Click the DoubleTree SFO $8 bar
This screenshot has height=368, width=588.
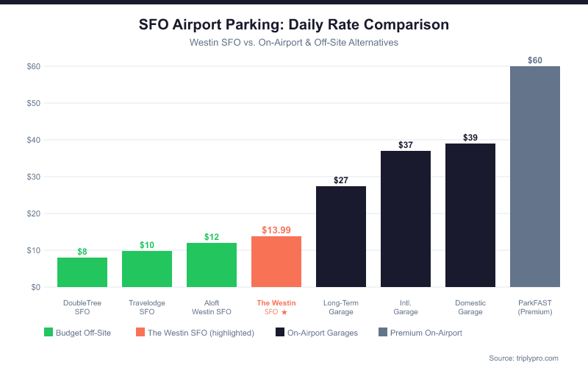82,272
